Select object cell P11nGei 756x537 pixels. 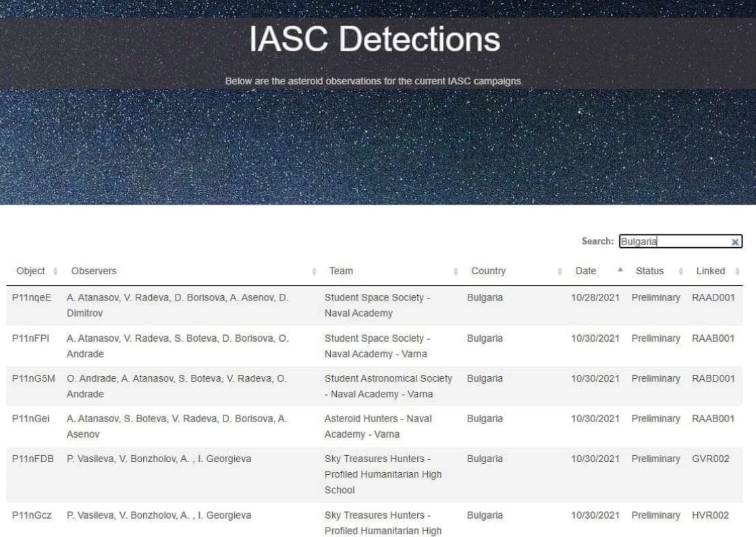30,419
